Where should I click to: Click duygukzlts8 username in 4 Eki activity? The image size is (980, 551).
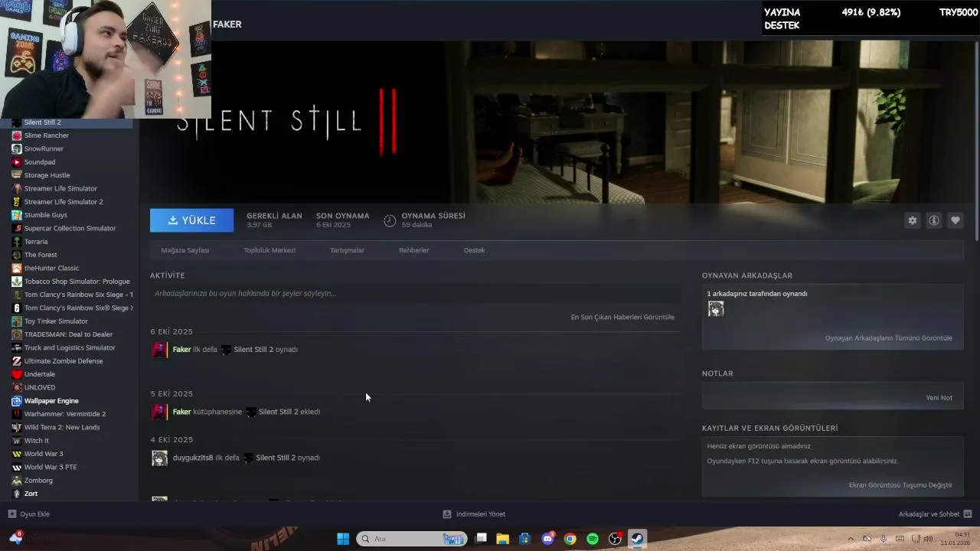click(193, 458)
